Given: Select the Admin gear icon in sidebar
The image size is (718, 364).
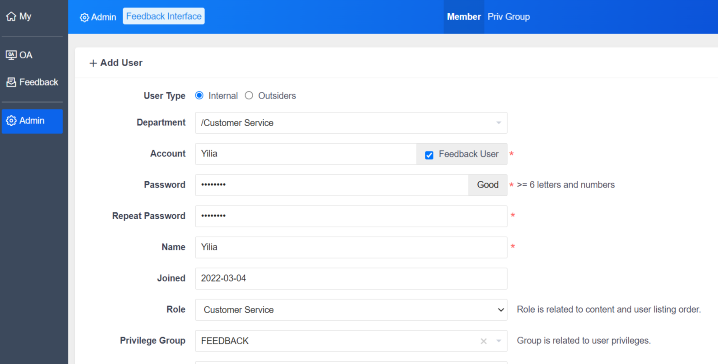Looking at the screenshot, I should click(x=11, y=121).
